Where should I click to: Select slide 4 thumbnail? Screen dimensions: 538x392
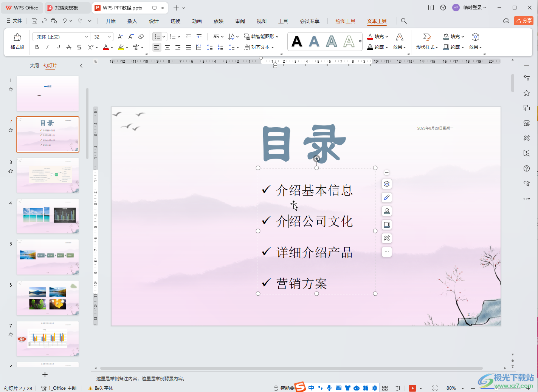pos(48,216)
